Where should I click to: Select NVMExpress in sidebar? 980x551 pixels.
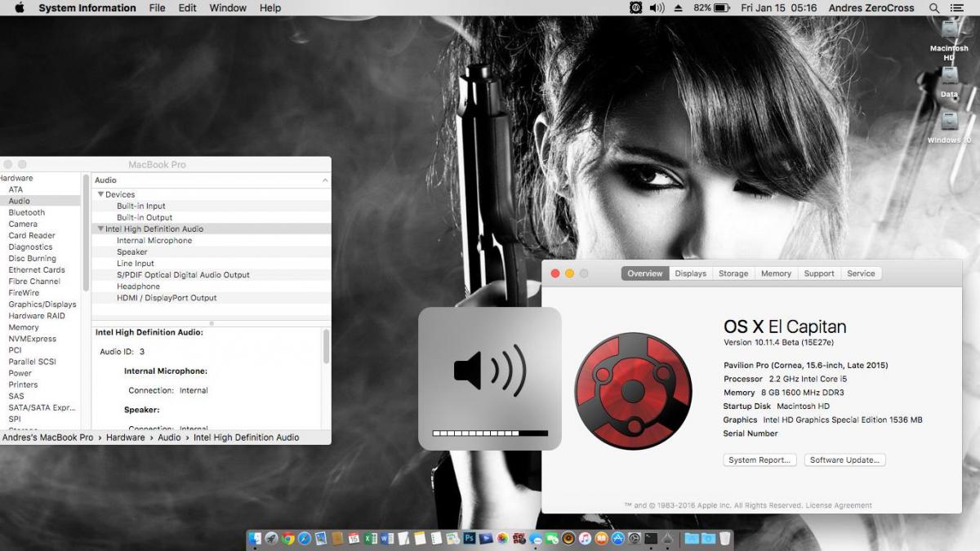pyautogui.click(x=33, y=339)
